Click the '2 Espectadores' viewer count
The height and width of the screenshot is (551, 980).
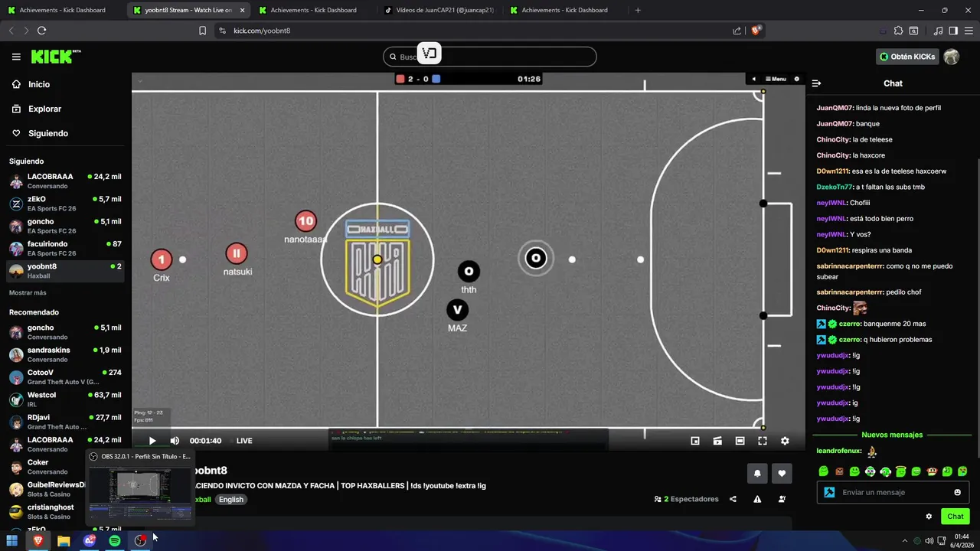point(686,499)
